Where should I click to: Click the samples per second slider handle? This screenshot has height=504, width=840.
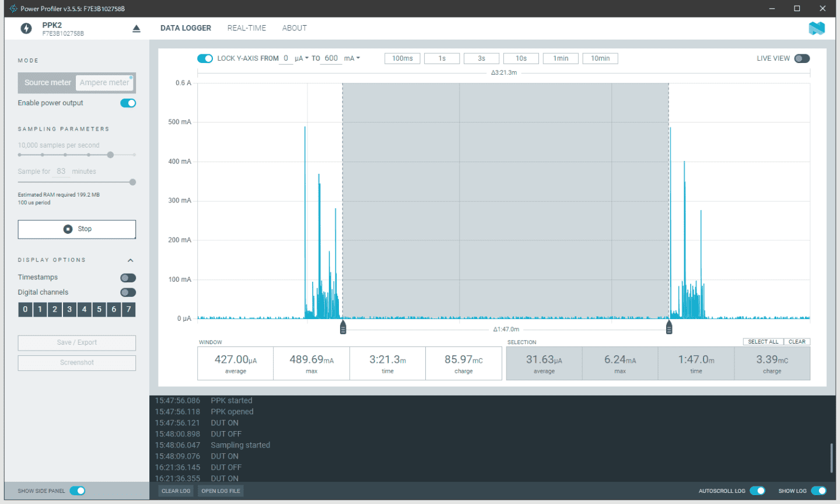(x=110, y=155)
